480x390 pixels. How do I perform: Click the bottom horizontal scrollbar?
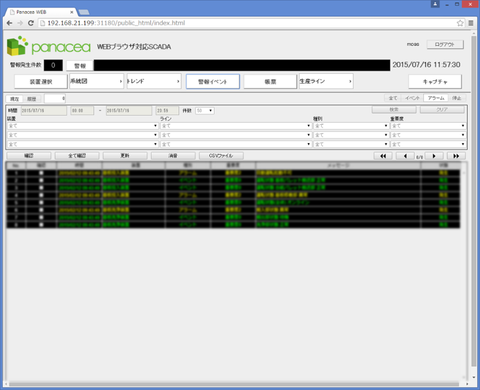pyautogui.click(x=233, y=384)
